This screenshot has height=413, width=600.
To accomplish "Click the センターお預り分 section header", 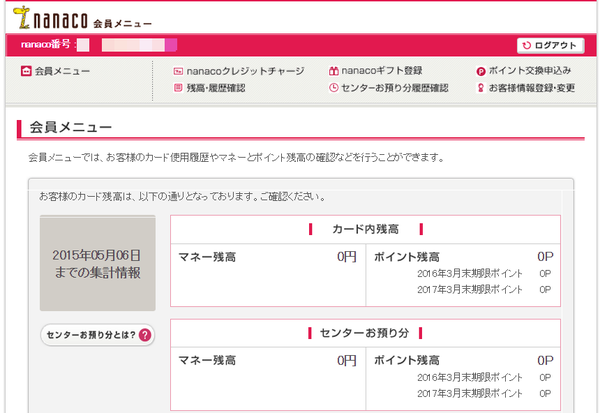I will pos(365,333).
